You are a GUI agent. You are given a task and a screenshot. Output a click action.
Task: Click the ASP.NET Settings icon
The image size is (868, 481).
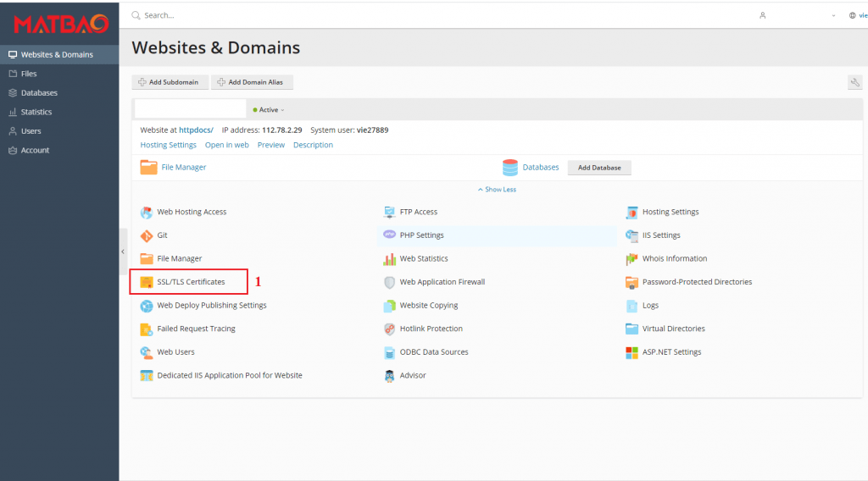click(632, 352)
